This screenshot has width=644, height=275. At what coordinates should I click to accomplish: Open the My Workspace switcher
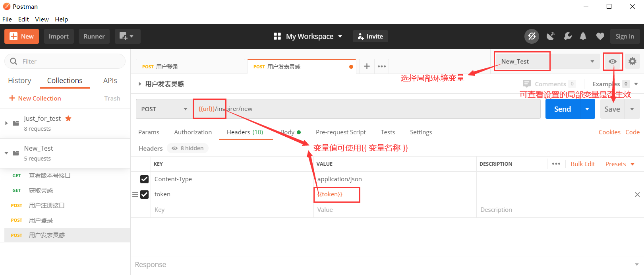[x=308, y=36]
